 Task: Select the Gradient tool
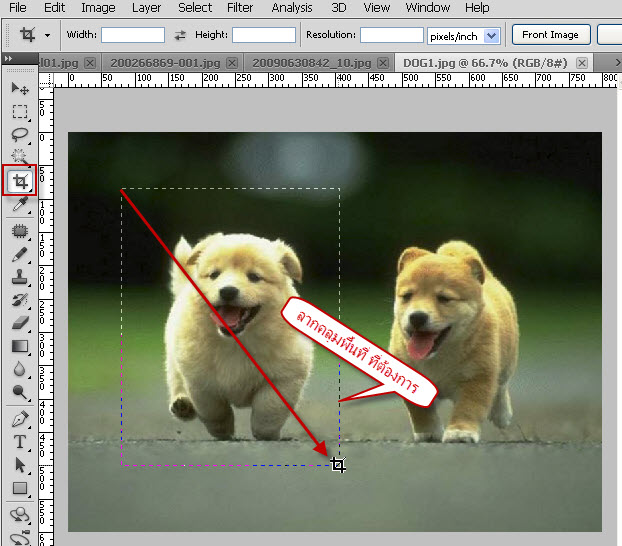(20, 346)
